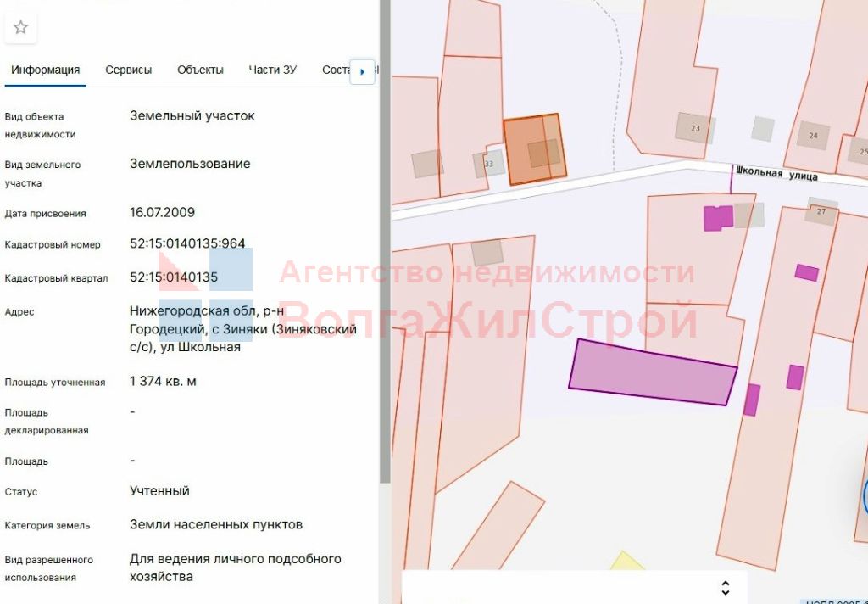Viewport: 868px width, 604px height.
Task: Add parcel to favorites with star icon
Action: (20, 27)
